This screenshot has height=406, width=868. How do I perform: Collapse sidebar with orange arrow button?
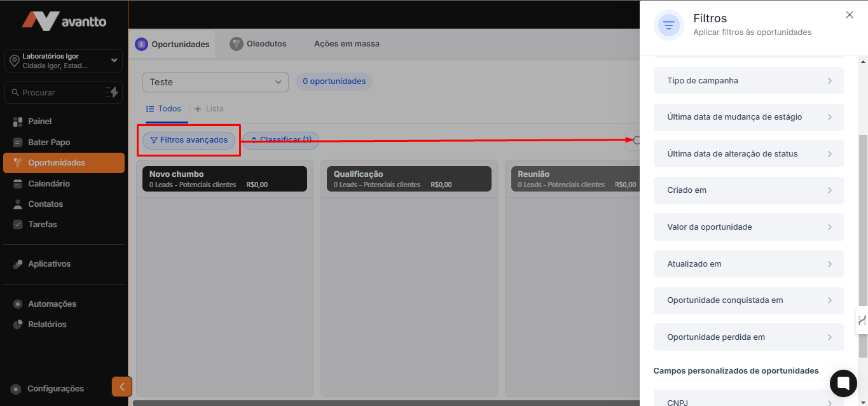122,386
